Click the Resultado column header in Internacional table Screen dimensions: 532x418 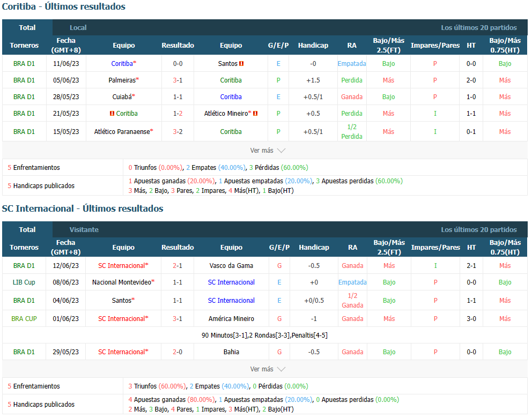[178, 247]
